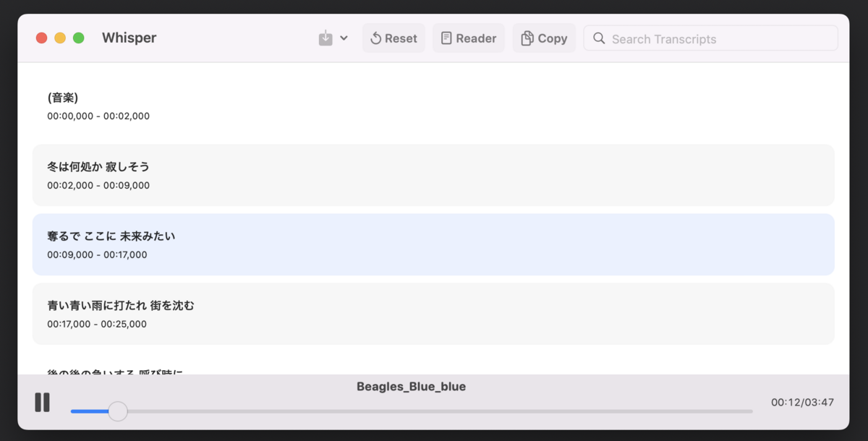Click the Beagles_Blue_blue track title
Screen dimensions: 868x441
(x=411, y=387)
